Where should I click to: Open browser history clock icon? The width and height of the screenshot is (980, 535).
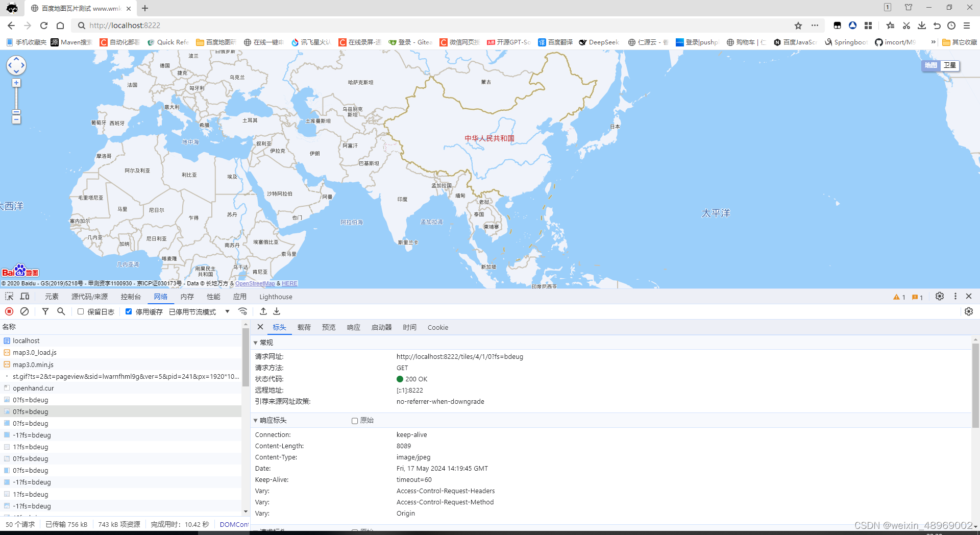click(x=951, y=26)
